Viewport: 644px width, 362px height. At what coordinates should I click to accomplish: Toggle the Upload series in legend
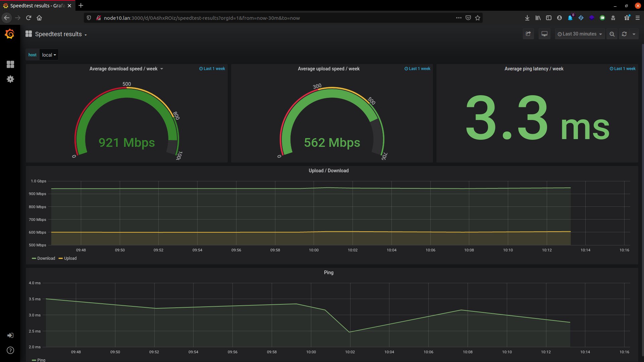point(70,258)
